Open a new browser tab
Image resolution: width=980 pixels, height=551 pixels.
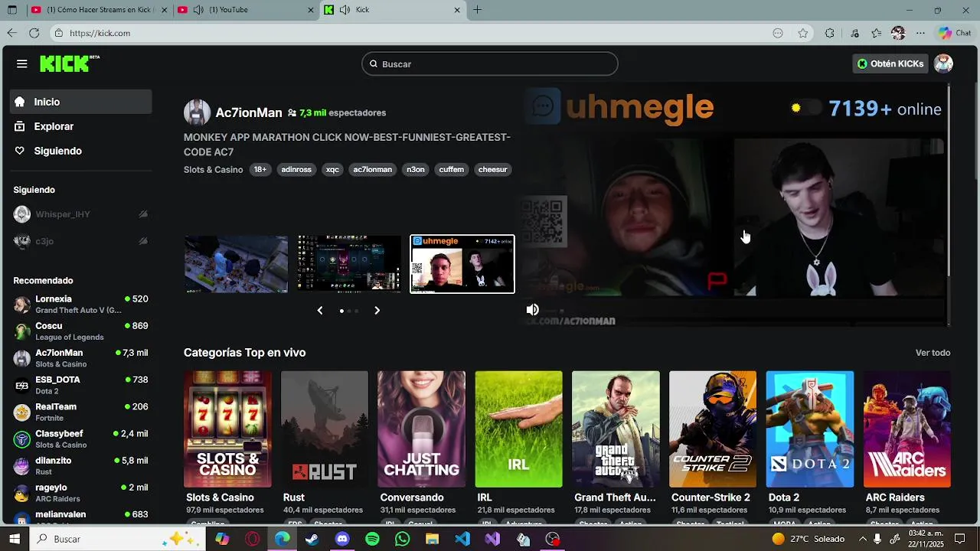click(x=477, y=10)
